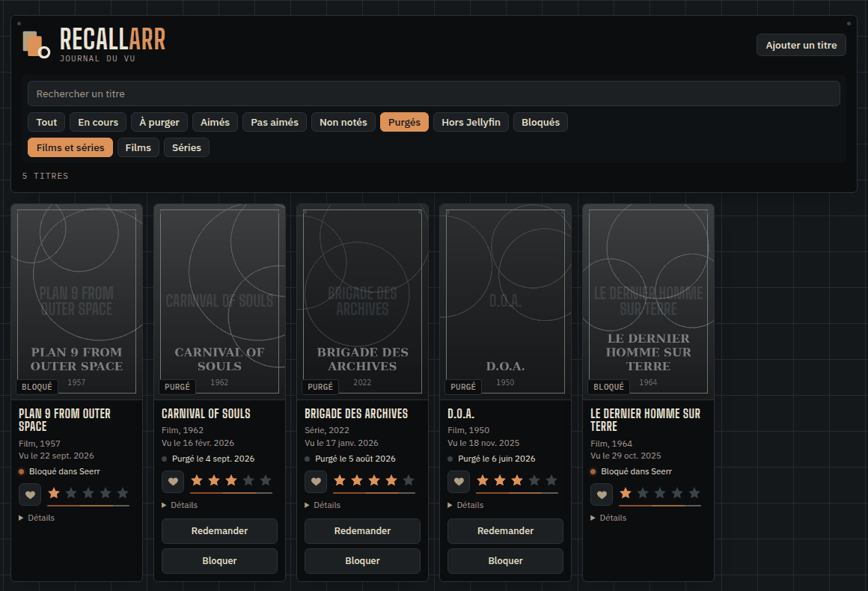Set Plan 9 From Outer Space to three stars
The height and width of the screenshot is (591, 868).
[x=88, y=493]
